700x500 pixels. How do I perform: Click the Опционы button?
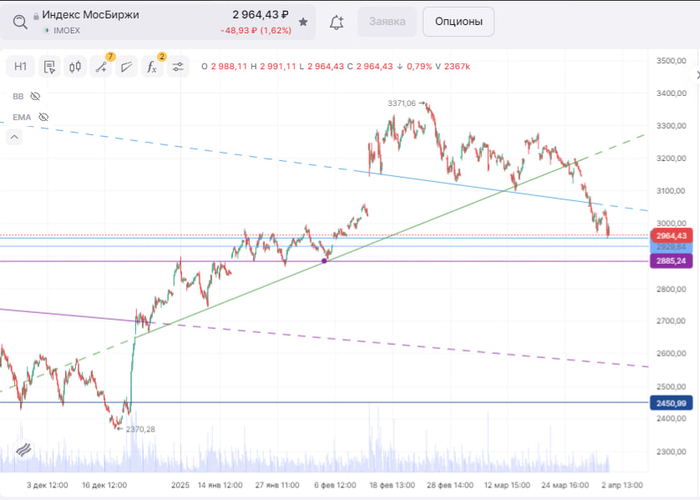coord(458,21)
